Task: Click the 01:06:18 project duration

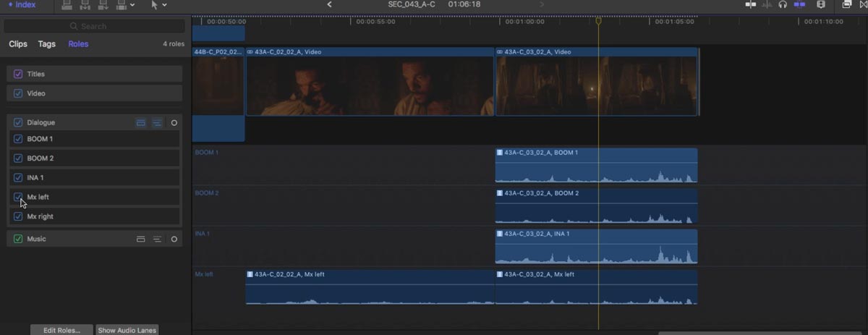Action: [464, 4]
